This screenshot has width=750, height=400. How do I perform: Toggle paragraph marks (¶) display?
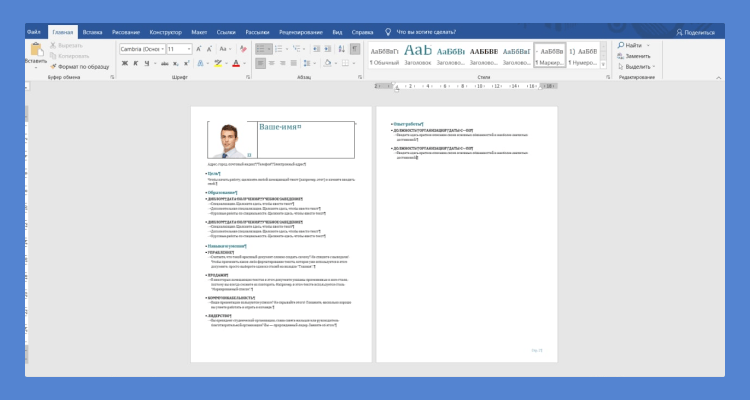point(354,48)
